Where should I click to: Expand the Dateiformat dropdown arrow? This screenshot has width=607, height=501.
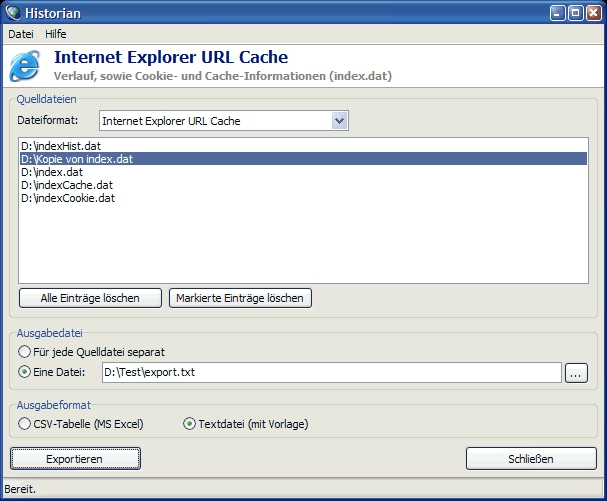coord(339,121)
